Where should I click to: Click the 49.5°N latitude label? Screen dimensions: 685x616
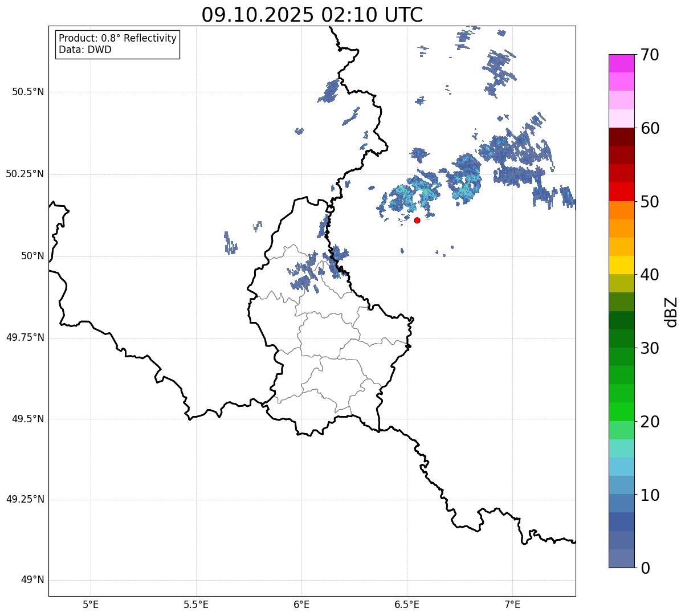(28, 419)
